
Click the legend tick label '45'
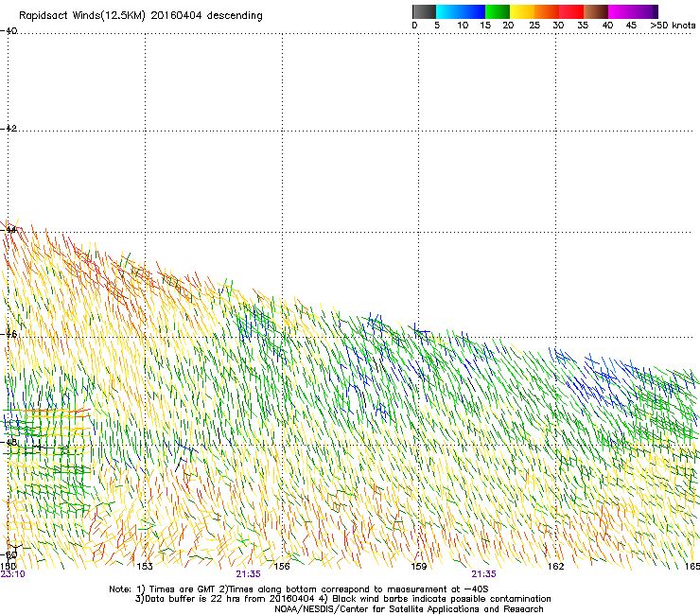631,26
